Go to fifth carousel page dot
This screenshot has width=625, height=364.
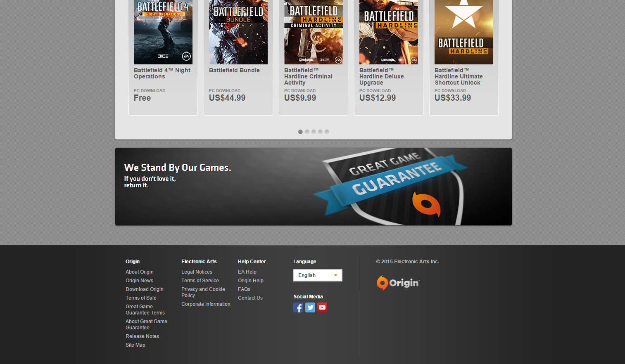(x=327, y=132)
